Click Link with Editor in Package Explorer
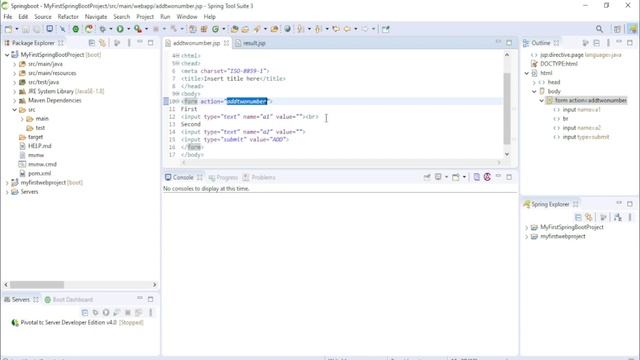The height and width of the screenshot is (360, 640). click(x=102, y=43)
